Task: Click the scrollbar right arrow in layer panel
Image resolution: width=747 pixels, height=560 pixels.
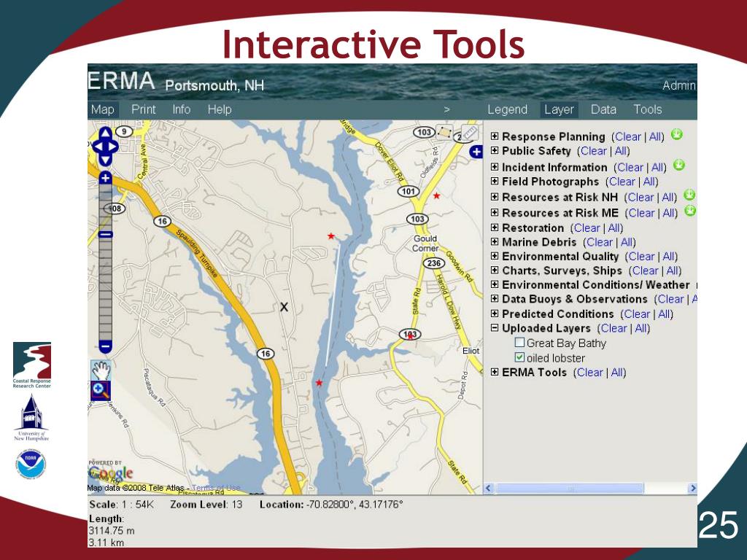Action: pos(693,488)
